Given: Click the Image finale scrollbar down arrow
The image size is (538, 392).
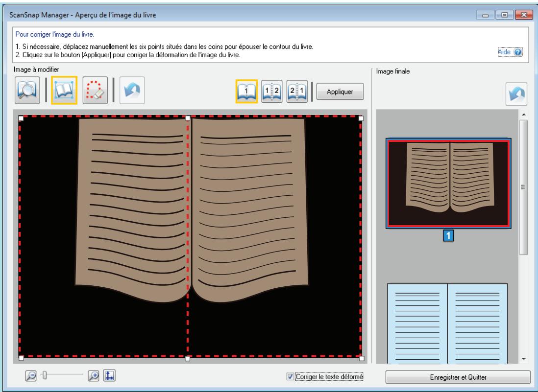Looking at the screenshot, I should click(x=524, y=359).
